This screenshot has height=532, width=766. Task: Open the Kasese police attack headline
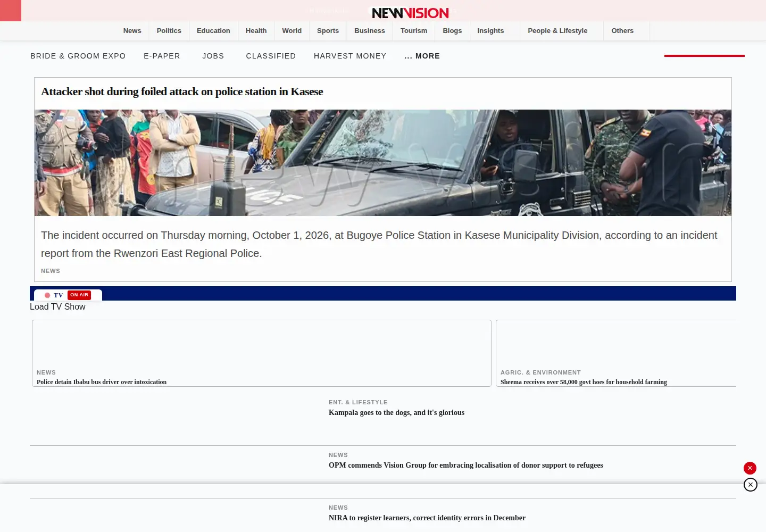click(x=182, y=92)
